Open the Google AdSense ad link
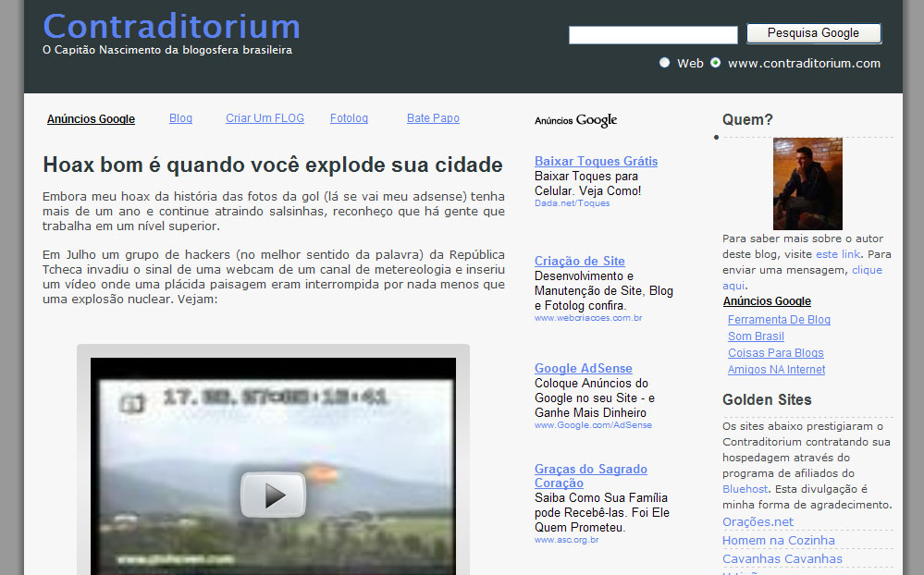924x575 pixels. (583, 368)
